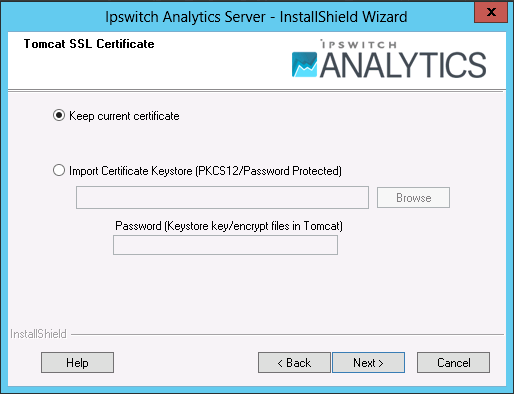Click the Ipswitch Analytics Server title bar
Viewport: 514px width, 394px height.
tap(256, 16)
